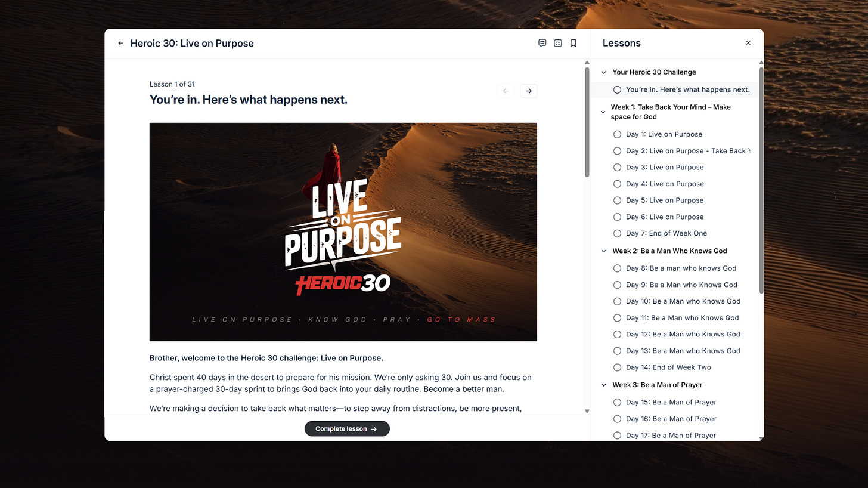Open the comments icon in the header
The height and width of the screenshot is (488, 868).
pyautogui.click(x=542, y=43)
